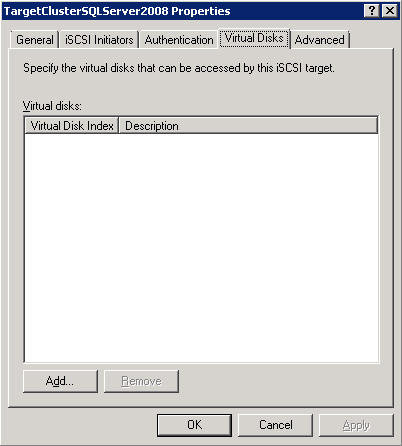
Task: Select the Virtual Disks tab
Action: 254,38
